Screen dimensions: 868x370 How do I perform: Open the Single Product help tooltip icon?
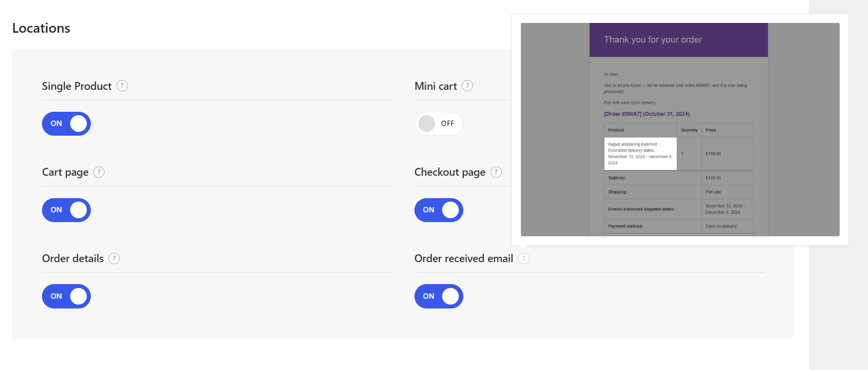tap(123, 86)
